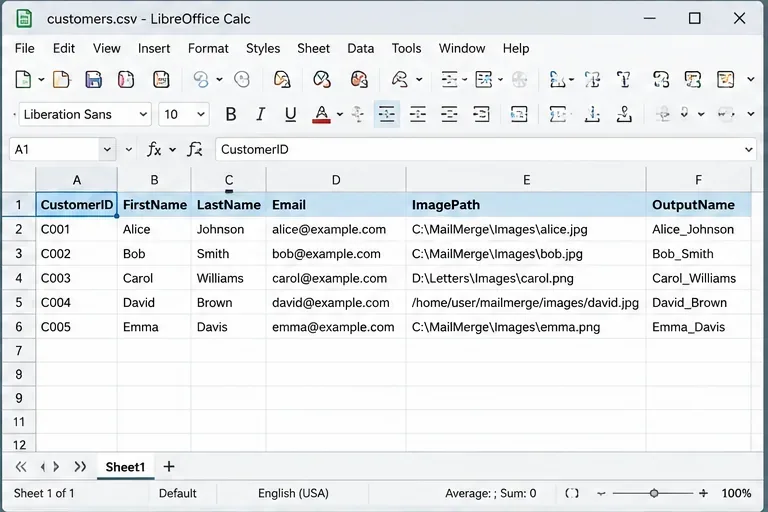The height and width of the screenshot is (512, 768).
Task: Click the previous sheet arrow
Action: click(43, 467)
